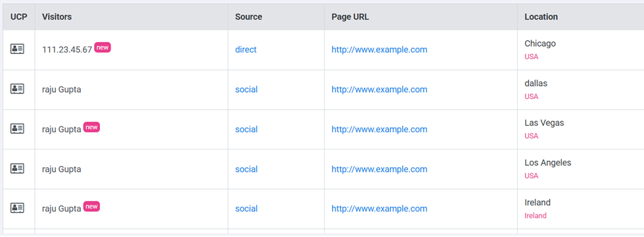Select visitor IP 111.23.45.67
The image size is (644, 237).
(67, 49)
